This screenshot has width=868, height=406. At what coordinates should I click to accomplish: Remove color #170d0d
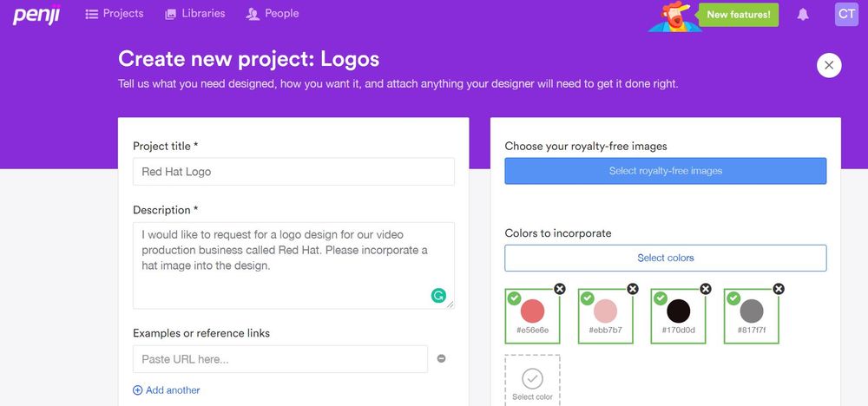pyautogui.click(x=705, y=289)
